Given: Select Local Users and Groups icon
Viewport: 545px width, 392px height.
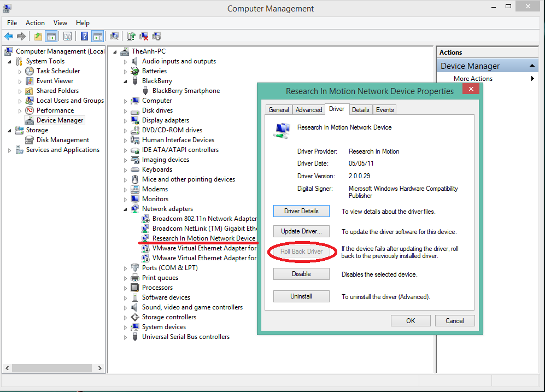Looking at the screenshot, I should pos(30,101).
